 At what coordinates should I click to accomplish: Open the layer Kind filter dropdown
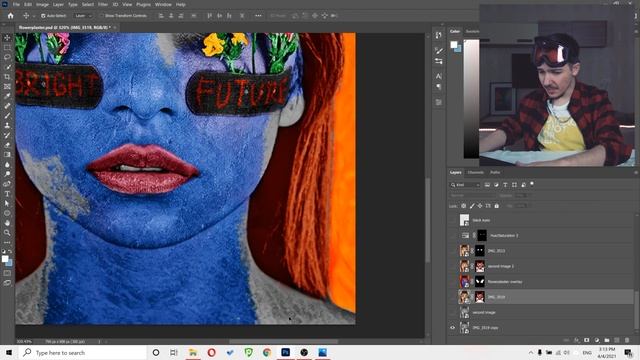[465, 185]
